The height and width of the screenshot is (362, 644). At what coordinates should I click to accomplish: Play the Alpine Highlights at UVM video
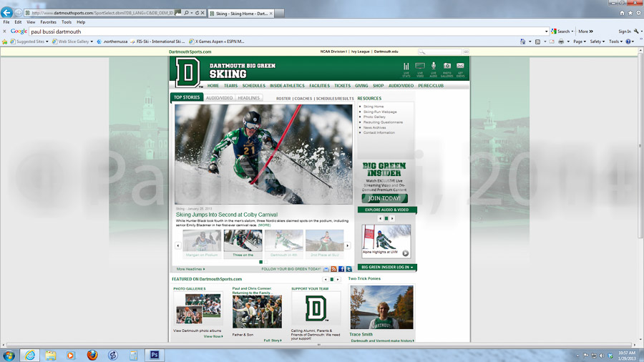pos(406,253)
